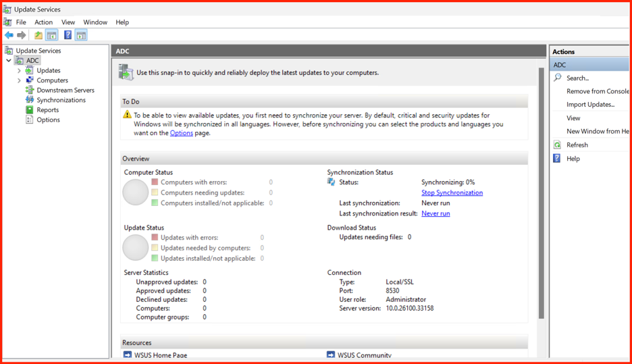The height and width of the screenshot is (364, 632).
Task: Click the Never run result link
Action: coord(436,213)
